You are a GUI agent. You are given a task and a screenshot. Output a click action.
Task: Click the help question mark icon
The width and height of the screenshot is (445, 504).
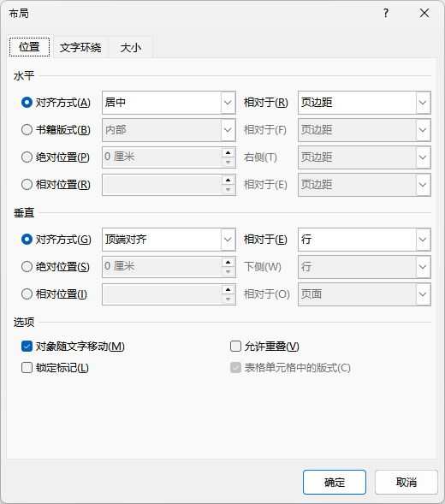pos(386,13)
